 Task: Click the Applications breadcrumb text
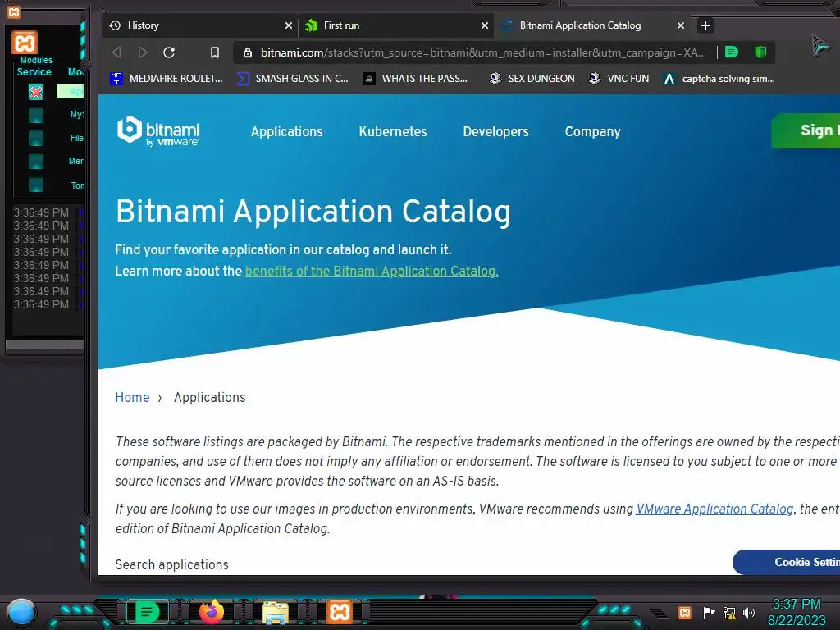coord(209,398)
